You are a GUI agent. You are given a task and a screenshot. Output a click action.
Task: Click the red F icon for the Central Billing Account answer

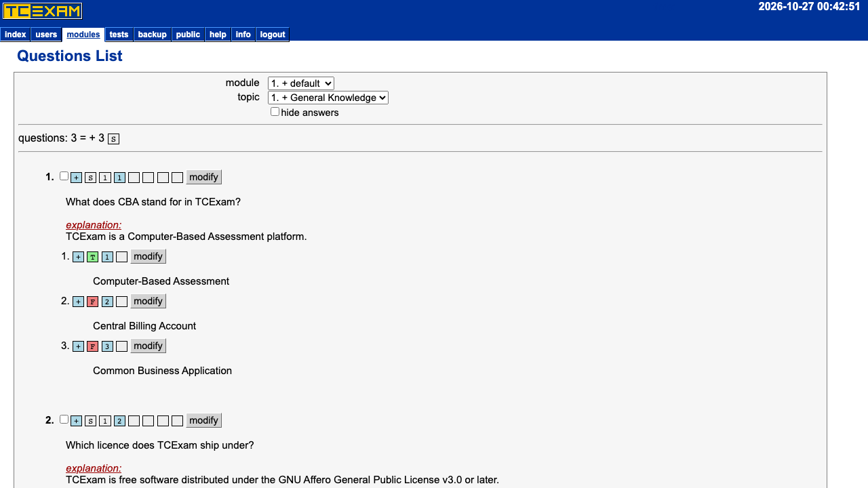(x=92, y=302)
